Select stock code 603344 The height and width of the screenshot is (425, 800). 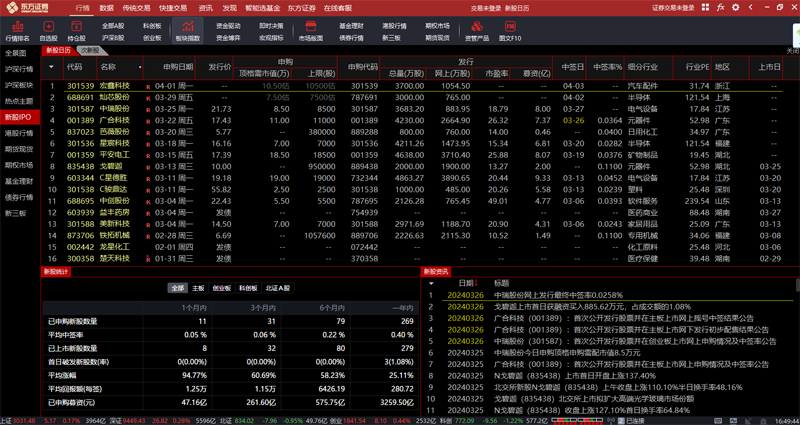80,178
